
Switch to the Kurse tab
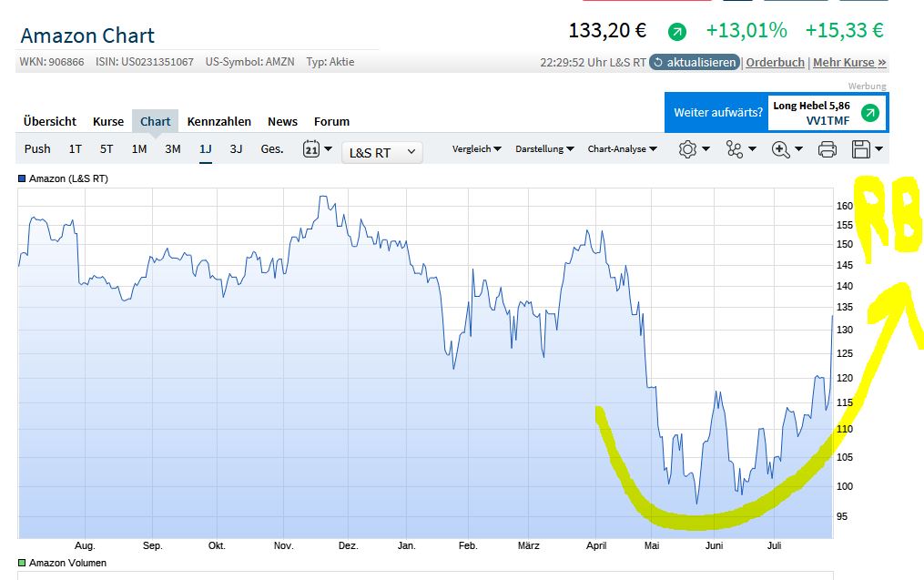click(108, 121)
